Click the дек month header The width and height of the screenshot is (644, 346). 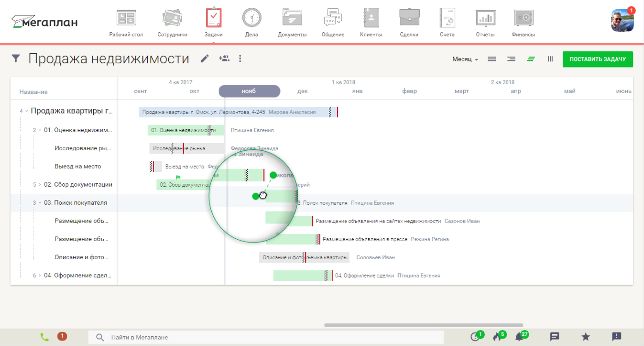coord(303,91)
